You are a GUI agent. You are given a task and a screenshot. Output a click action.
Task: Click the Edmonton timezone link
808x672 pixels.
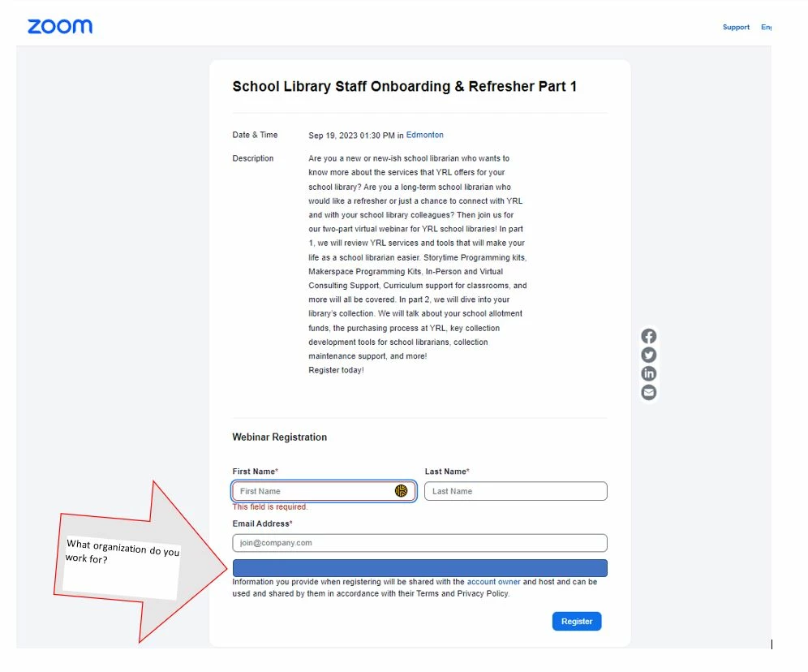pyautogui.click(x=424, y=135)
